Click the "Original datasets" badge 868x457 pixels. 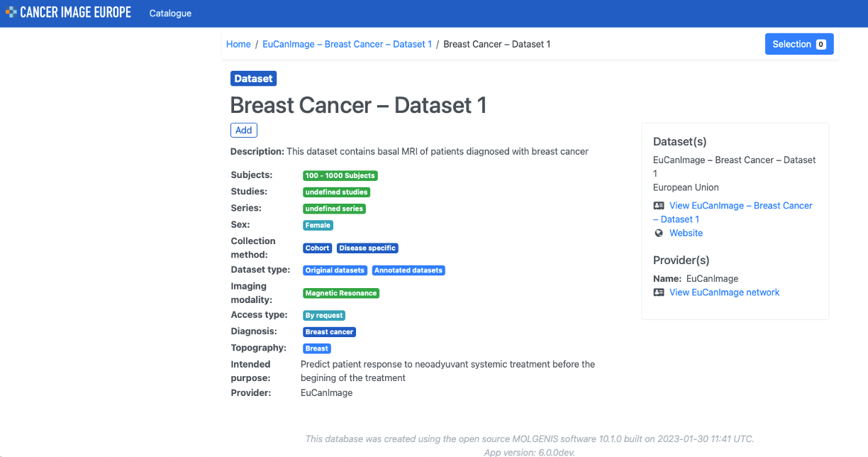335,270
